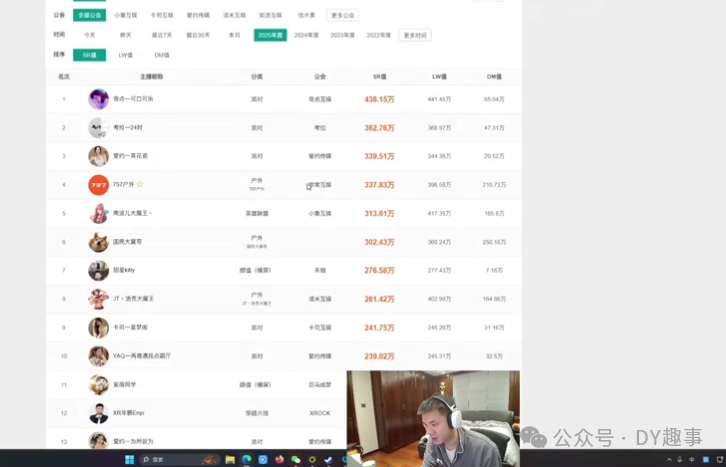Click the orange 757 avatar logo

tap(99, 185)
